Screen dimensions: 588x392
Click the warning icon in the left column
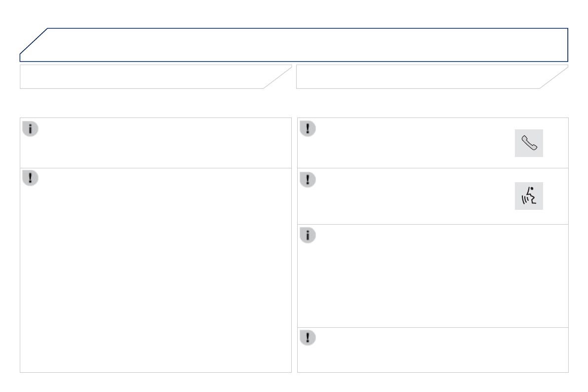pos(31,179)
